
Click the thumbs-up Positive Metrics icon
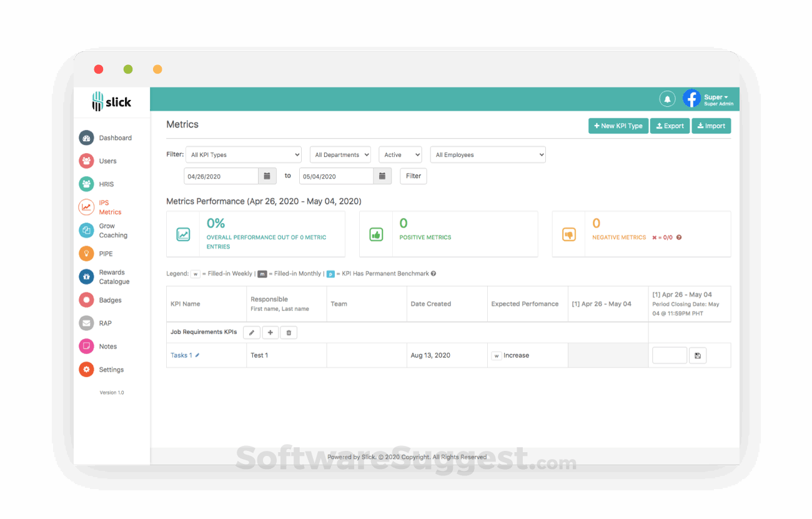tap(376, 233)
